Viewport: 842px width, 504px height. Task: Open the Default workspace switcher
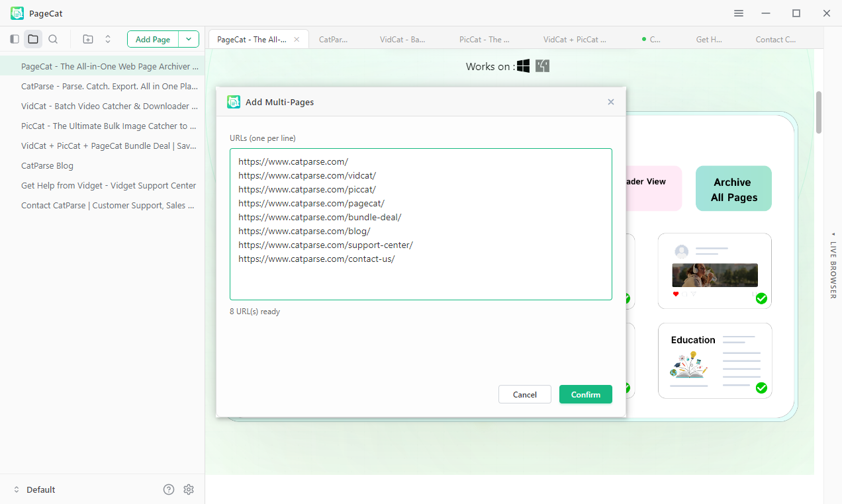pos(34,489)
